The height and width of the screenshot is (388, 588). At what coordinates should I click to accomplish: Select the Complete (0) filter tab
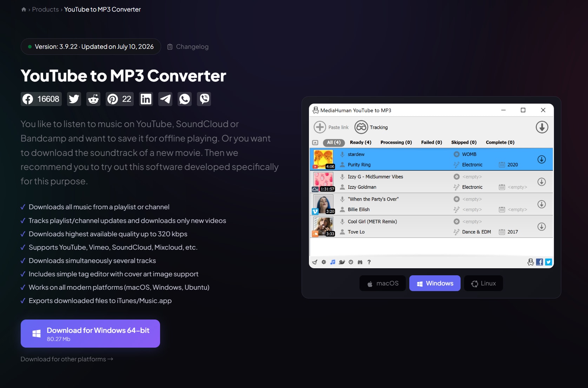coord(500,143)
